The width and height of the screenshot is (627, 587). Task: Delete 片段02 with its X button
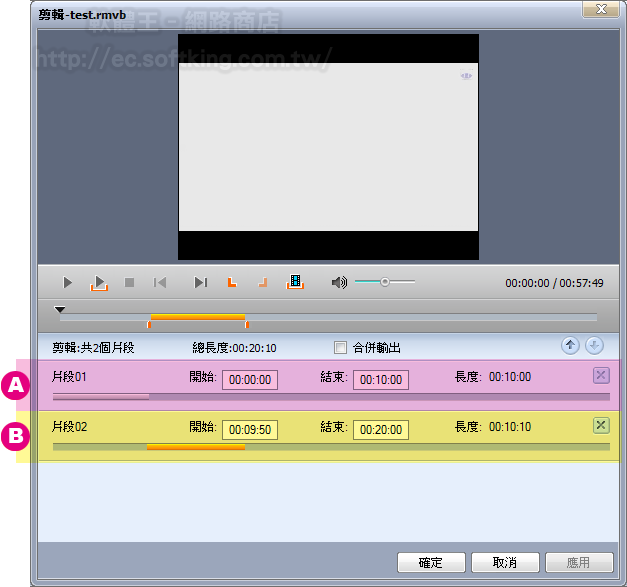tap(600, 425)
